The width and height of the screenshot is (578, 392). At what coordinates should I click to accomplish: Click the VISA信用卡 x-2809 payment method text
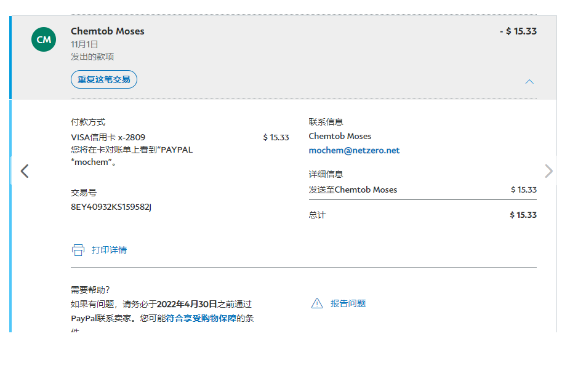pyautogui.click(x=108, y=137)
